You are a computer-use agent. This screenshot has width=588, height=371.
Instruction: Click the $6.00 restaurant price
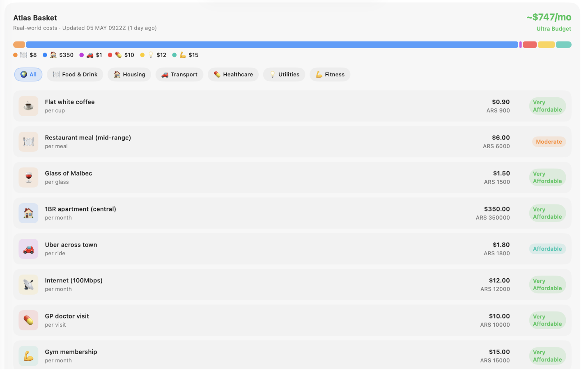pos(501,137)
